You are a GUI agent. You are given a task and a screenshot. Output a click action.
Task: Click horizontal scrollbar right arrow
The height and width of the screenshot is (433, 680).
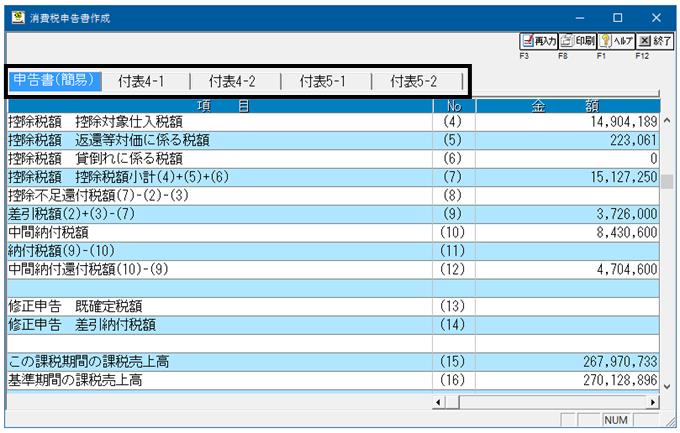tap(653, 403)
